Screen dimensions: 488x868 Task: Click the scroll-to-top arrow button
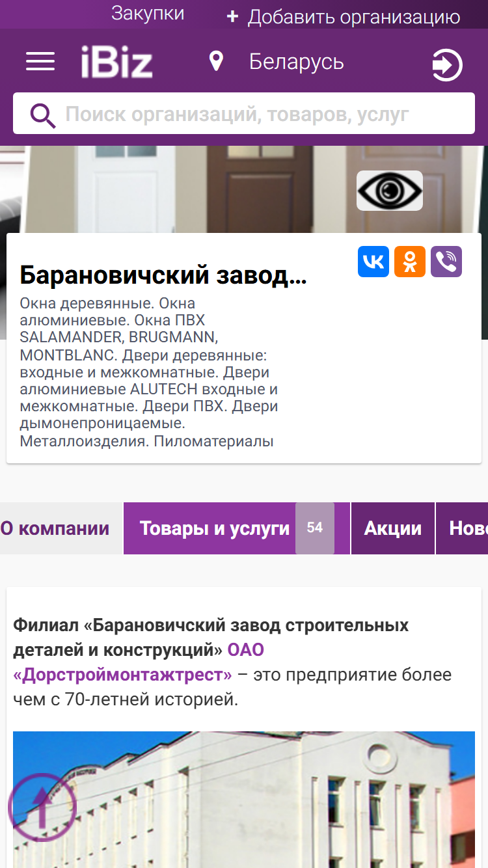[42, 807]
